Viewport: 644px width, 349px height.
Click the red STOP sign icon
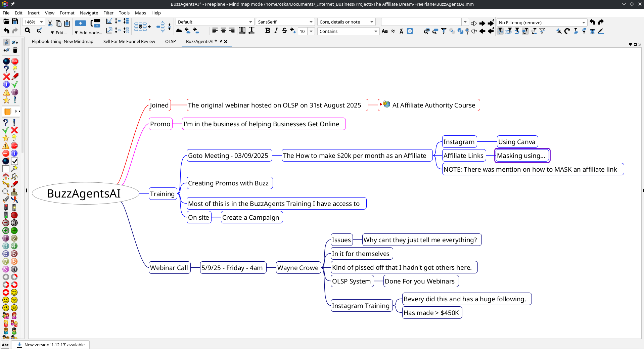[15, 61]
